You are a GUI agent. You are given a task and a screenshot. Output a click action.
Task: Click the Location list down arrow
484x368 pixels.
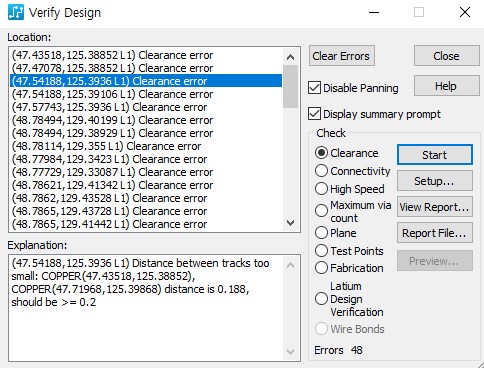point(290,223)
